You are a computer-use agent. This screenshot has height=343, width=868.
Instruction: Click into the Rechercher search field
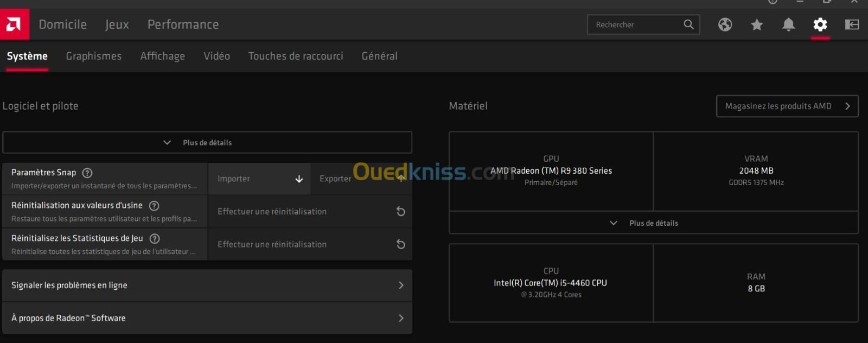[x=635, y=24]
